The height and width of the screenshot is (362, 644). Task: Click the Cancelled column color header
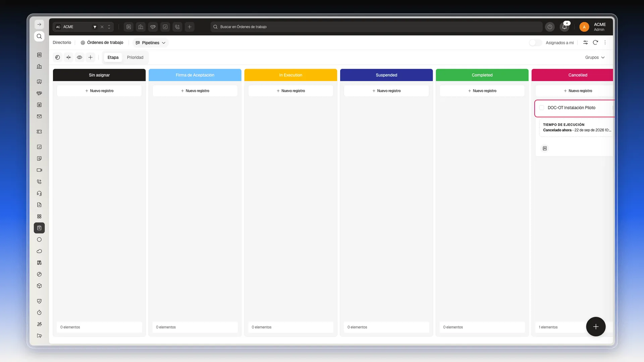(x=572, y=75)
